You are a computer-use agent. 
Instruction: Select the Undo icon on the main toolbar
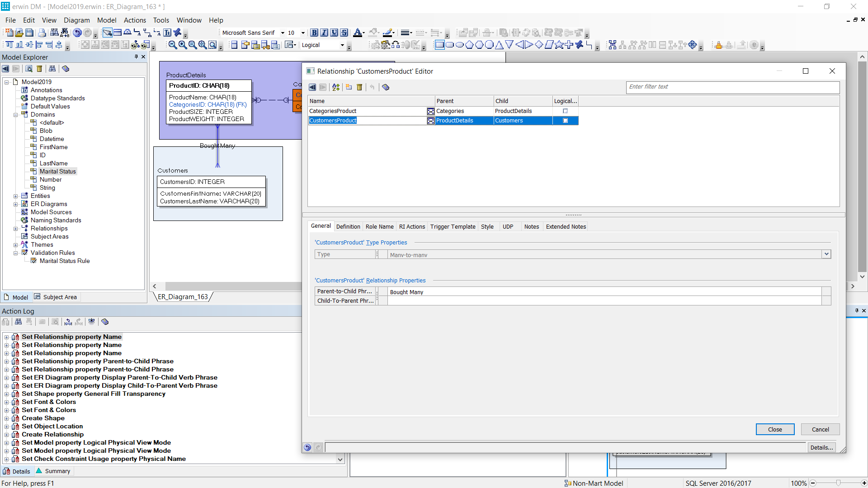coord(76,32)
